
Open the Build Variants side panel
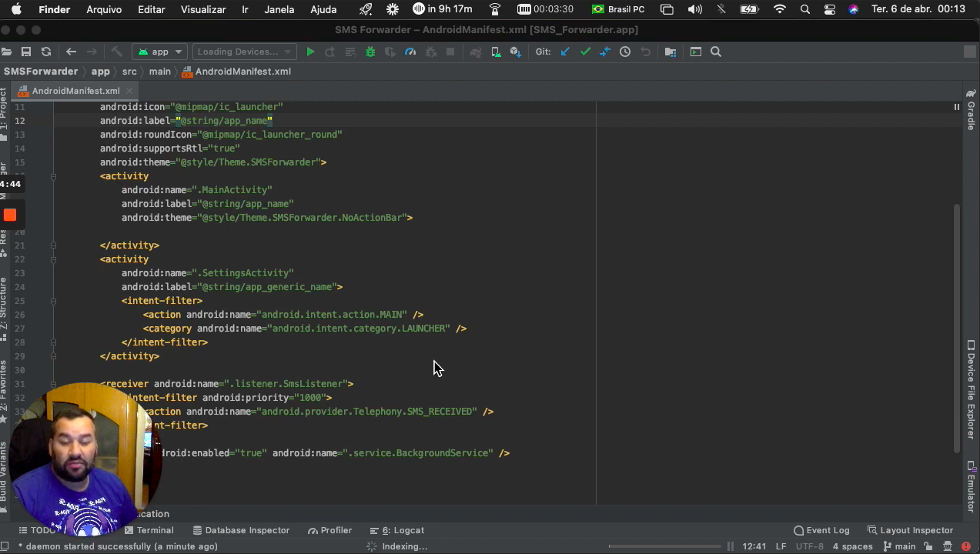(4, 477)
